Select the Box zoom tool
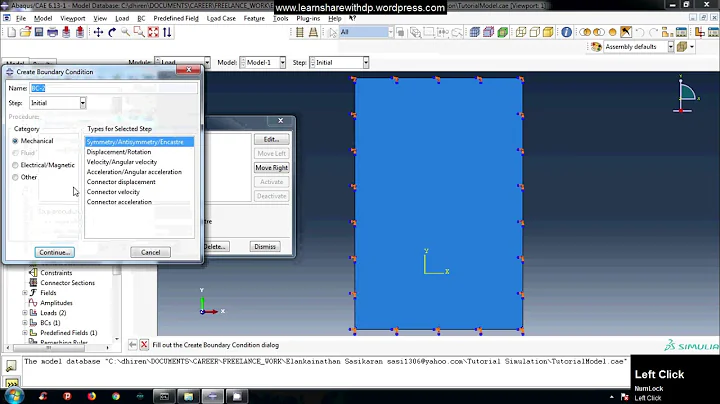This screenshot has height=404, width=720. pyautogui.click(x=139, y=32)
